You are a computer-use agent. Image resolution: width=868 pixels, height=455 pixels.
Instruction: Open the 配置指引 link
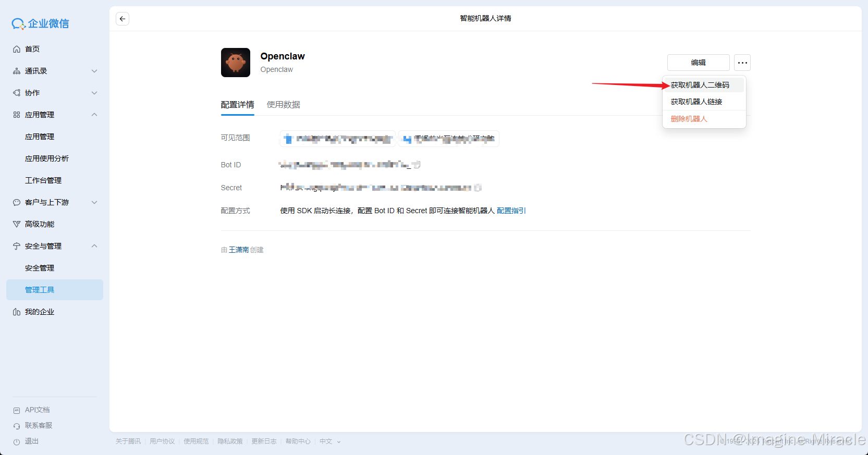[x=511, y=211]
